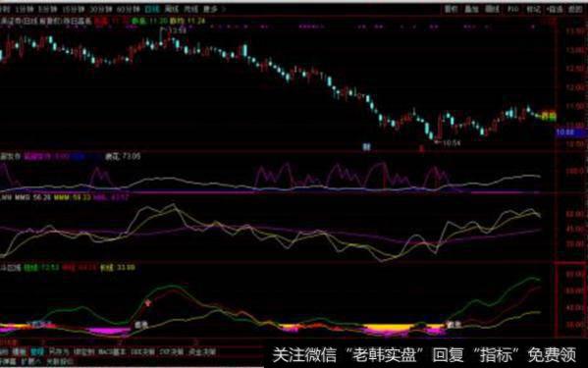Click the +自选 add favorite button

(555, 9)
